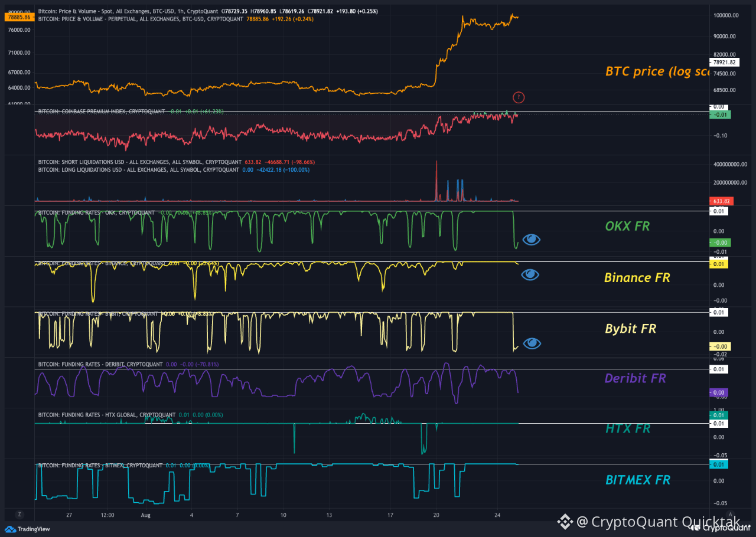Click the green -0.01 Coinbase premium value label

[x=720, y=114]
